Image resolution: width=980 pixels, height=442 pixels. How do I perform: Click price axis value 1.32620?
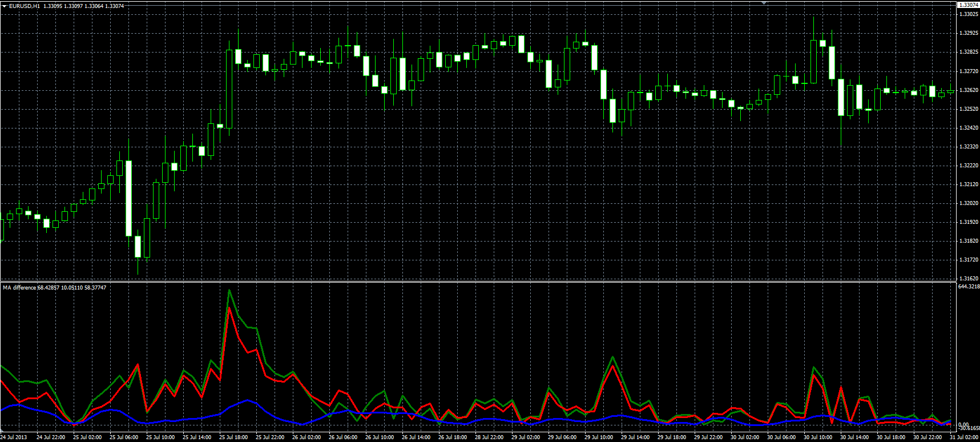point(969,90)
